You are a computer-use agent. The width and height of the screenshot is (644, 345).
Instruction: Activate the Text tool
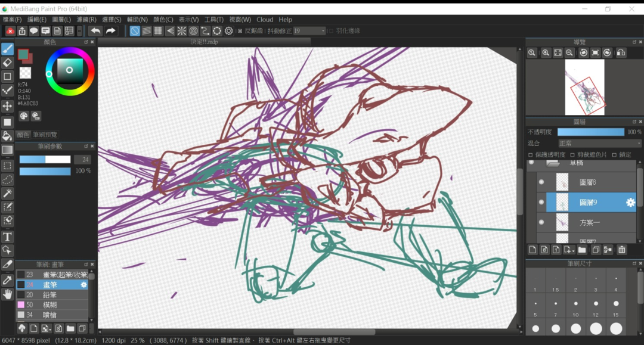pos(8,237)
